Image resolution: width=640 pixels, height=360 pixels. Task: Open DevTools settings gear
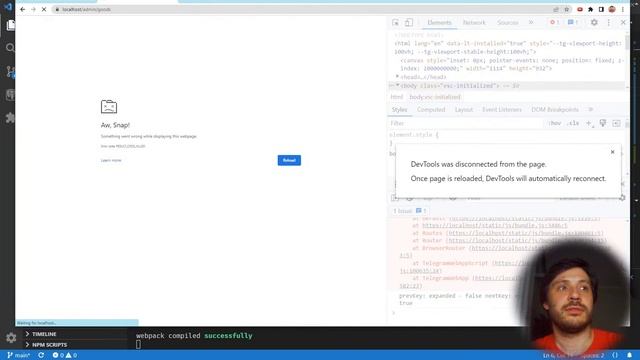[x=594, y=22]
